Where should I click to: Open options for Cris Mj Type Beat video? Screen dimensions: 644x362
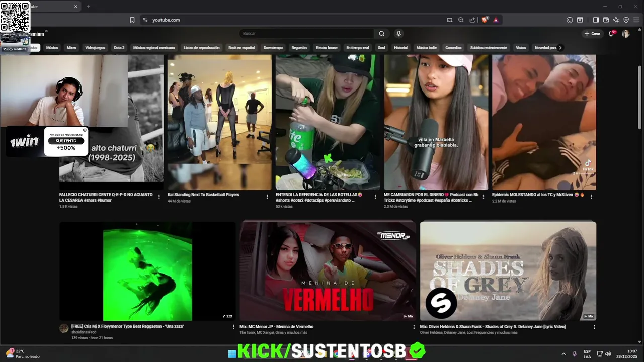click(x=233, y=327)
